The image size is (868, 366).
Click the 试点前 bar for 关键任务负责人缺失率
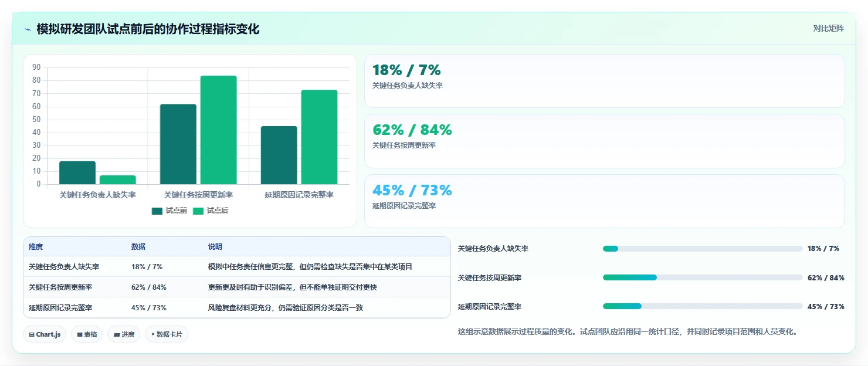point(77,172)
